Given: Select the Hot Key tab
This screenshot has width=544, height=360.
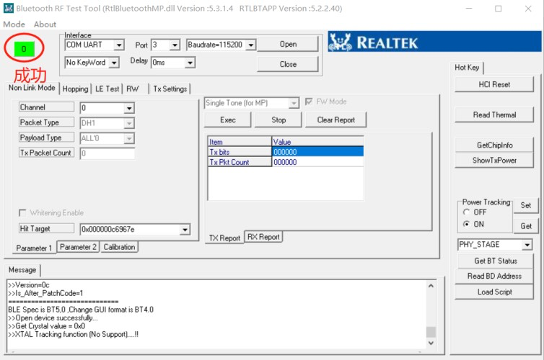Looking at the screenshot, I should pyautogui.click(x=467, y=67).
